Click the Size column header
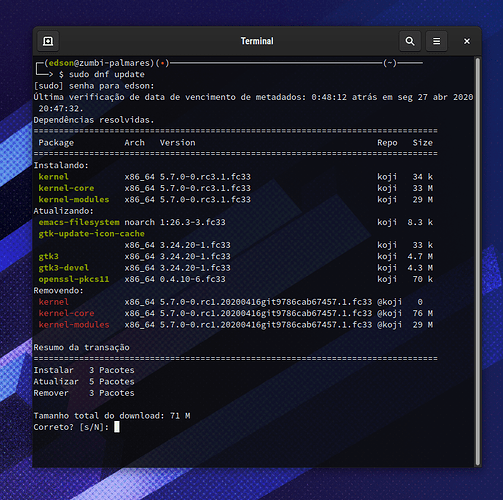The height and width of the screenshot is (500, 503). tap(423, 143)
